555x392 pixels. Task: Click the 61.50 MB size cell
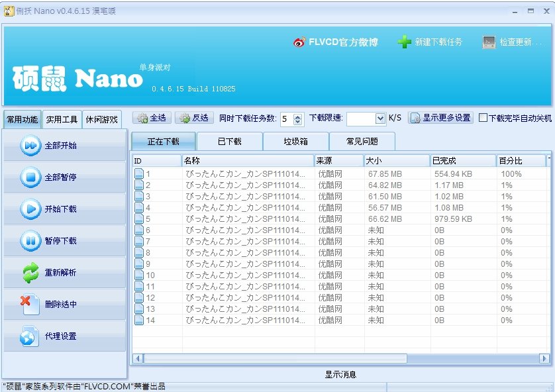(385, 197)
